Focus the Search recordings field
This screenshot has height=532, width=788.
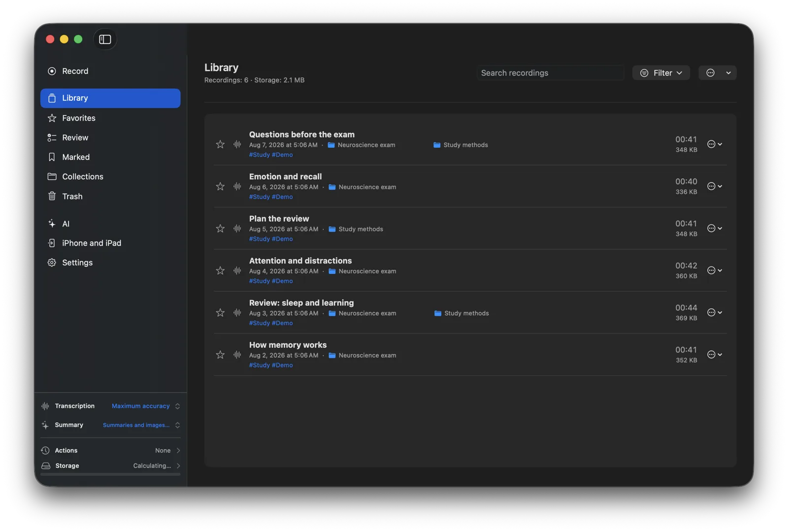point(550,73)
